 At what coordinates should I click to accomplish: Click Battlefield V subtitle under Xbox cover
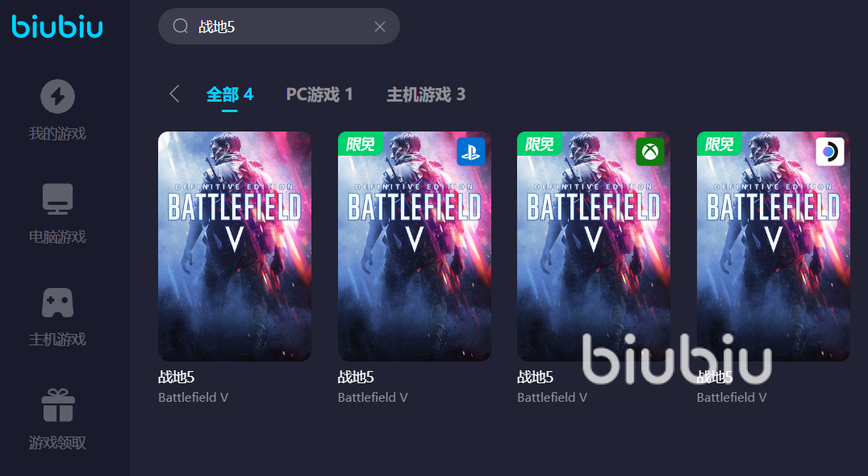552,398
